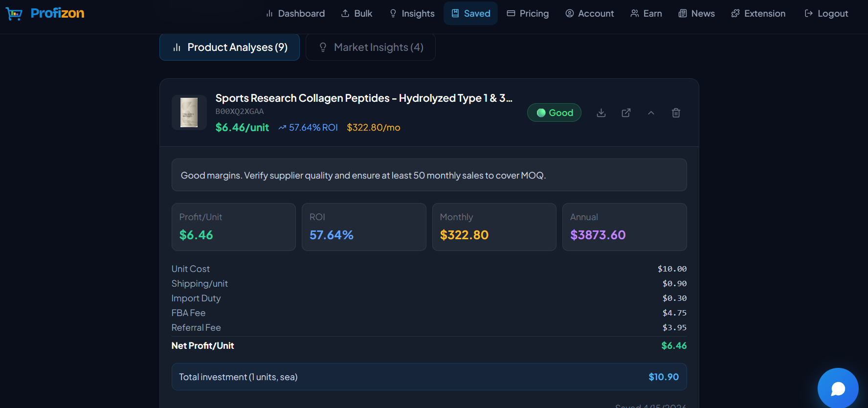Click the Sports Research Collagen Peptides title

(x=363, y=98)
